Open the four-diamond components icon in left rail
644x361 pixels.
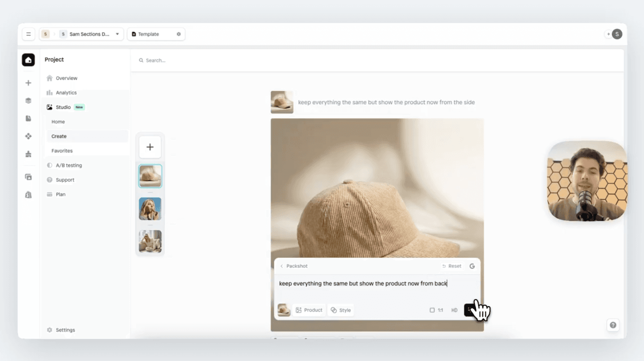click(x=28, y=136)
